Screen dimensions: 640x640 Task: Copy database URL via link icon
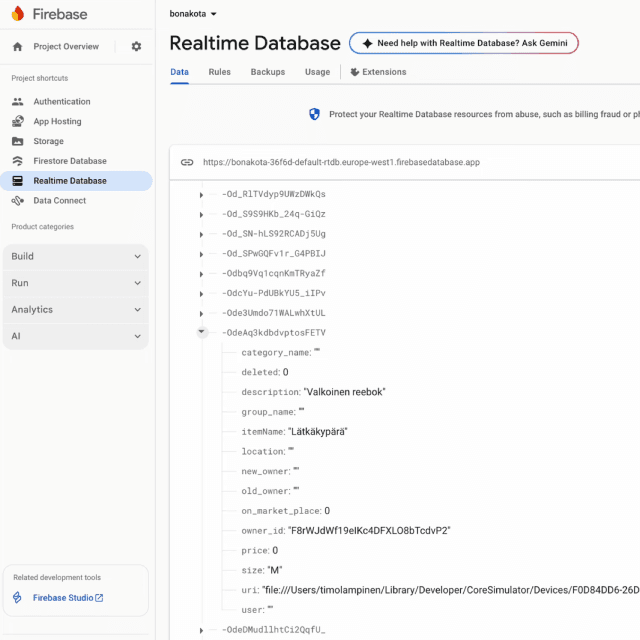(x=187, y=162)
